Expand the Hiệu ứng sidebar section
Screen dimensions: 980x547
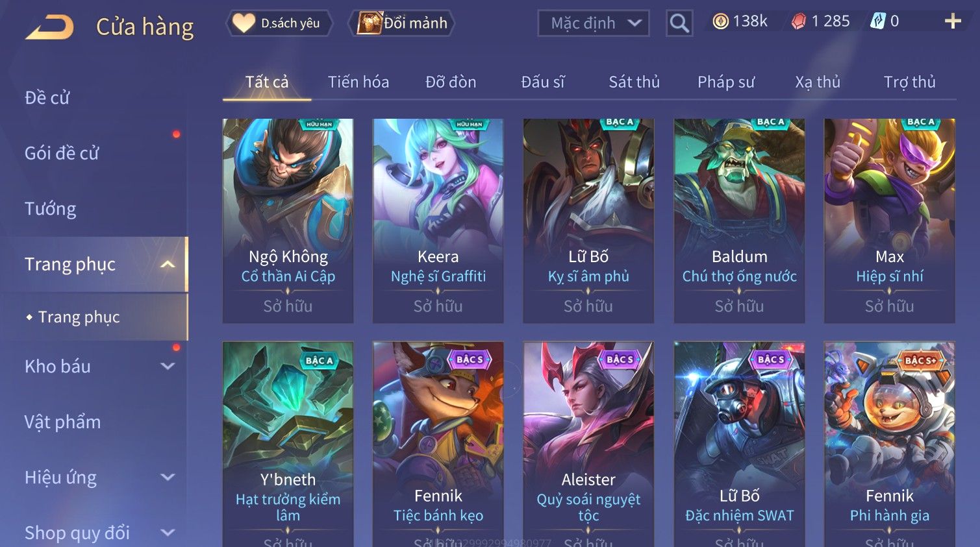click(168, 477)
